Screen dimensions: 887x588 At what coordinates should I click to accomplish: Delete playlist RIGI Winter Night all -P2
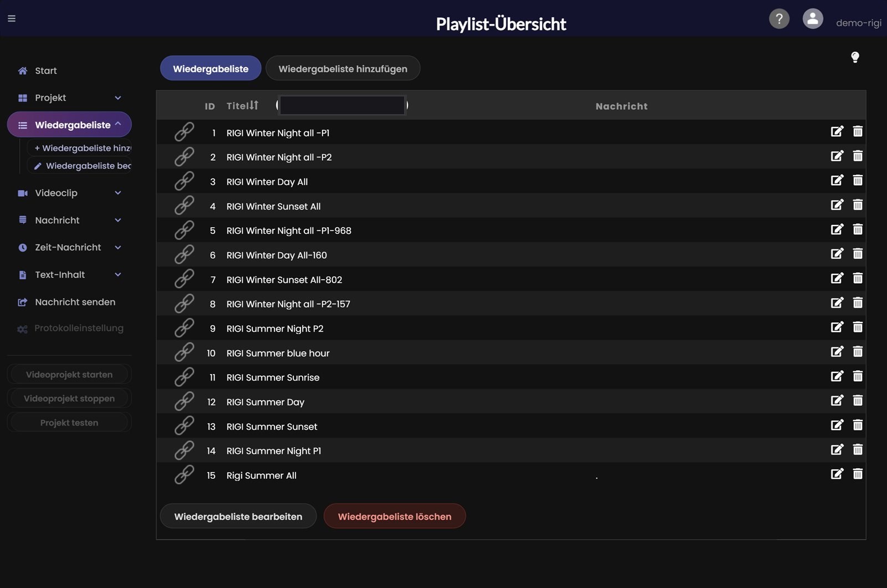click(858, 156)
